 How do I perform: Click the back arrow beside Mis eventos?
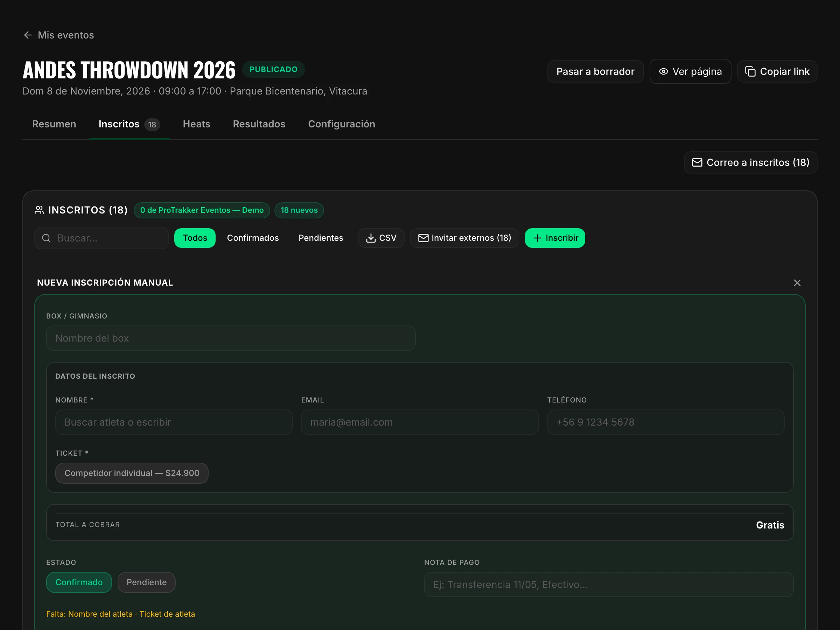coord(28,35)
